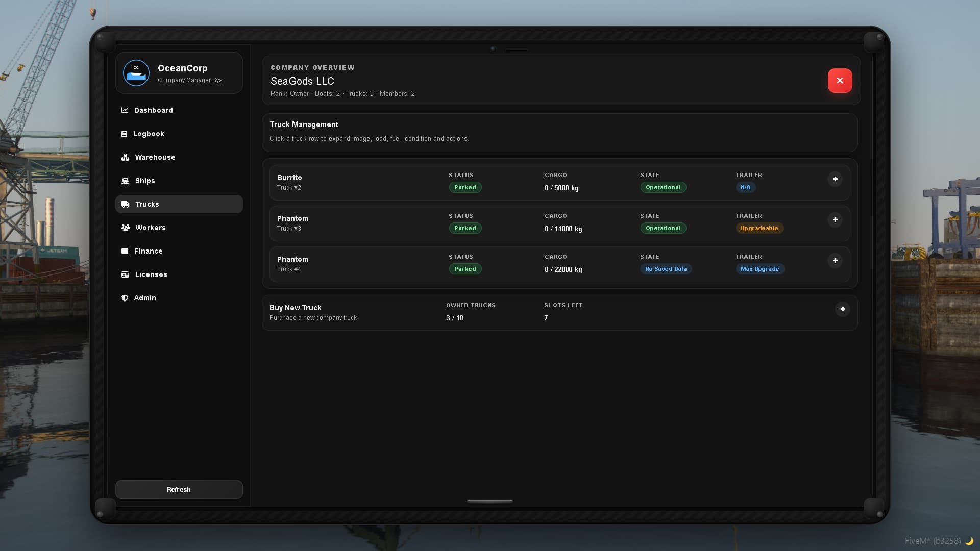Click the OceanCorp ship logo
980x551 pixels.
click(x=136, y=73)
